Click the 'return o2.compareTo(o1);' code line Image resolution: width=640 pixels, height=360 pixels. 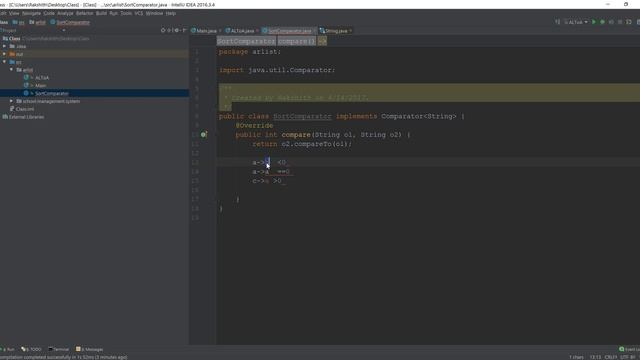[x=302, y=144]
